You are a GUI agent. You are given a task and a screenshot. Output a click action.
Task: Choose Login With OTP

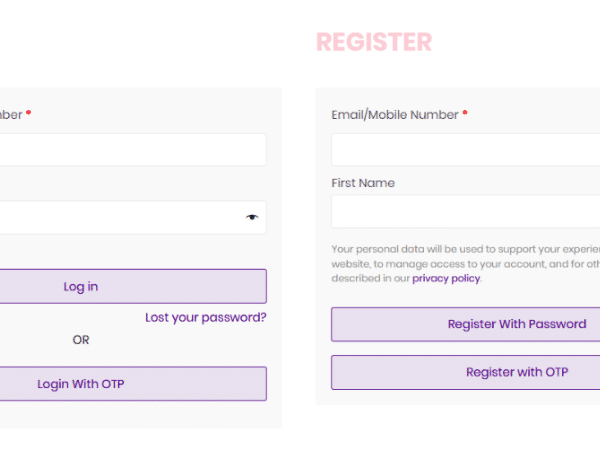81,383
